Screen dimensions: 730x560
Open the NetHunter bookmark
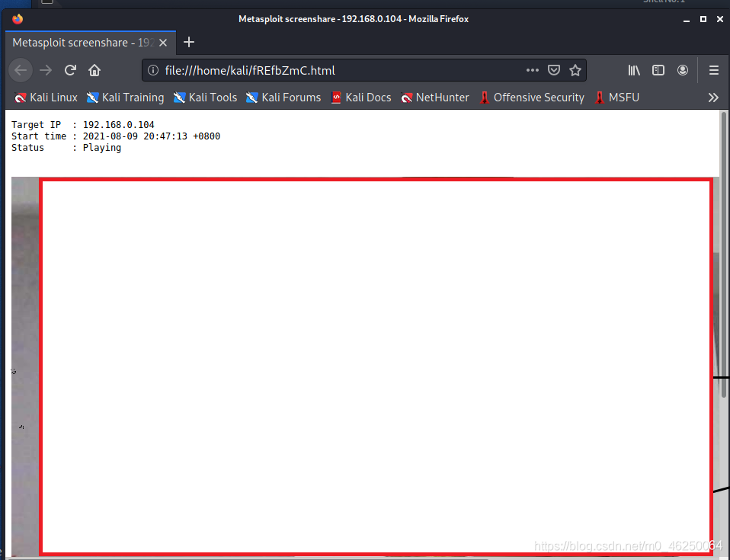tap(435, 98)
